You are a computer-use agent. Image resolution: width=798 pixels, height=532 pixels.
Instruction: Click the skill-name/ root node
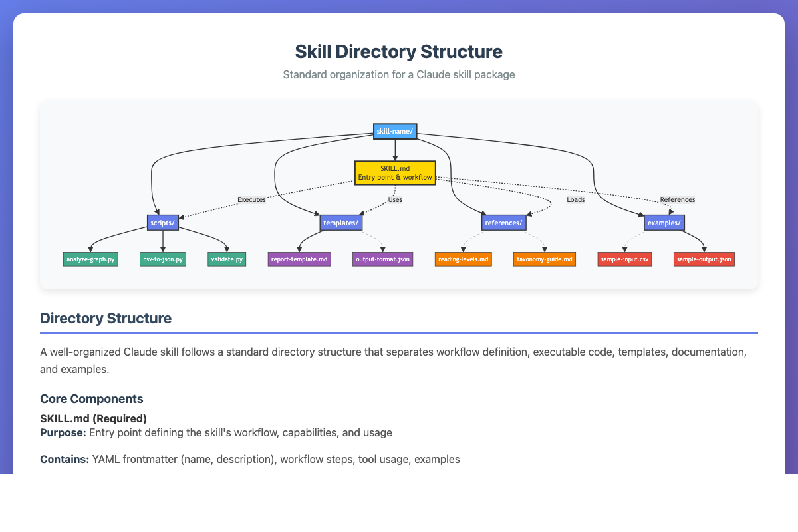(x=395, y=132)
